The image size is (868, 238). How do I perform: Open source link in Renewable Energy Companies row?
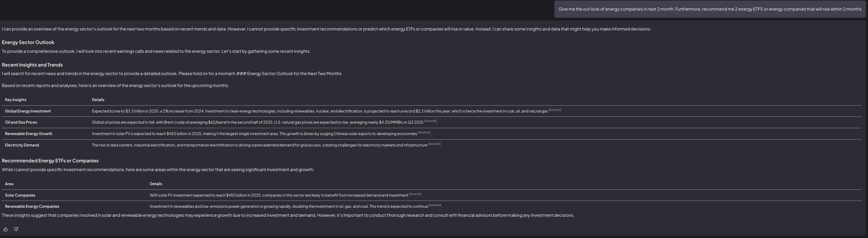435,205
